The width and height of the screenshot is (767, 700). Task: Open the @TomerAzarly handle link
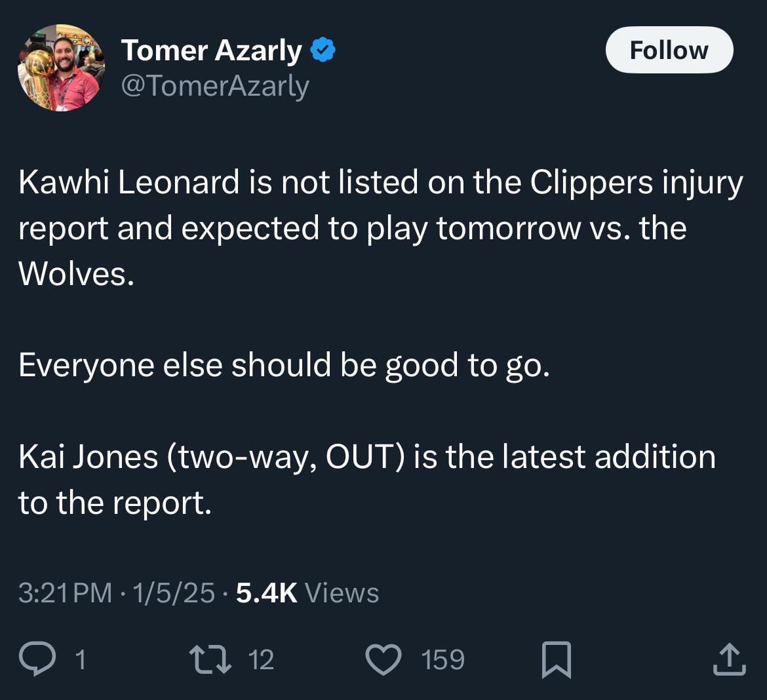[x=215, y=86]
